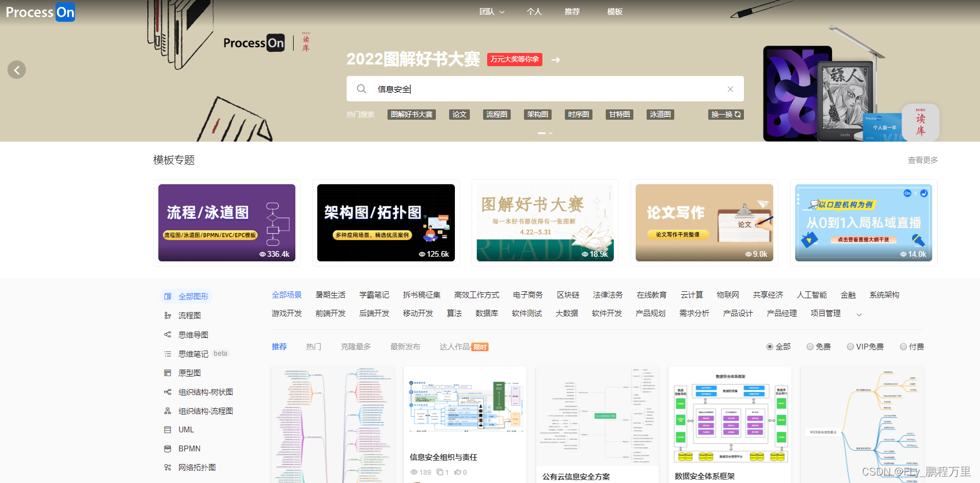Open 模板 in top navigation
The height and width of the screenshot is (483, 980).
point(615,12)
